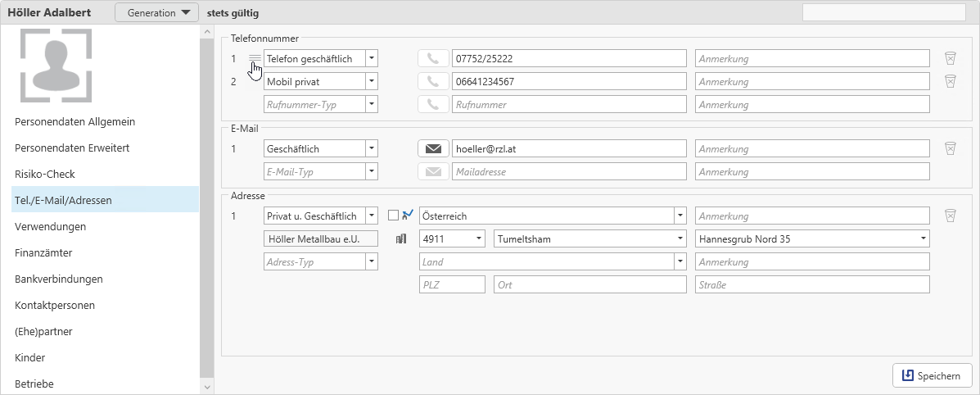Screen dimensions: 980x395
Task: Expand the Hannesgrub Nord 35 street dropdown
Action: (x=923, y=238)
